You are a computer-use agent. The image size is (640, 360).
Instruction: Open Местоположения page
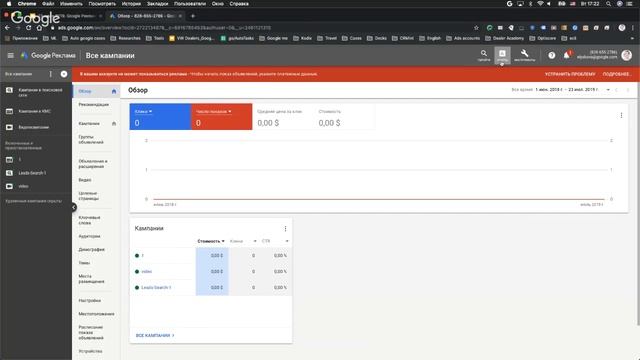96,314
